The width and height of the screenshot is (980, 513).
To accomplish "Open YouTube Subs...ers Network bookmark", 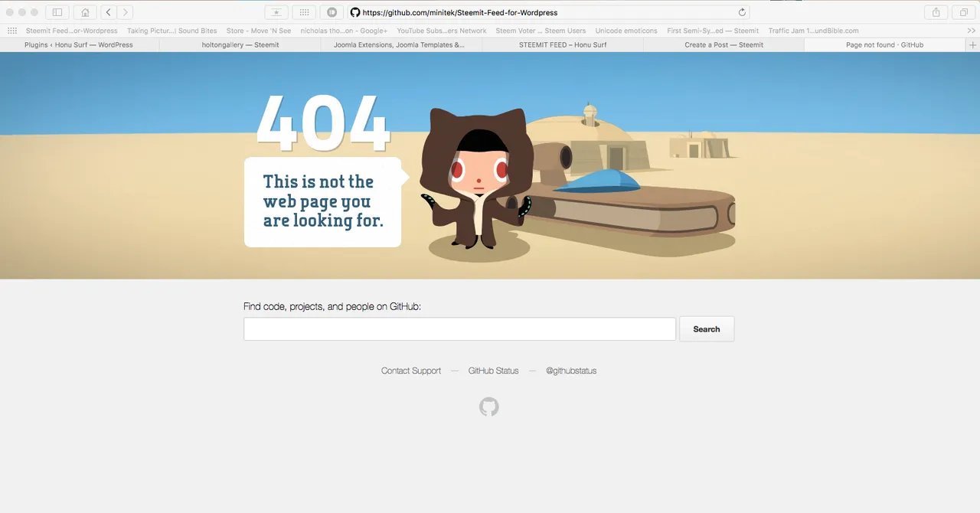I will pyautogui.click(x=442, y=31).
